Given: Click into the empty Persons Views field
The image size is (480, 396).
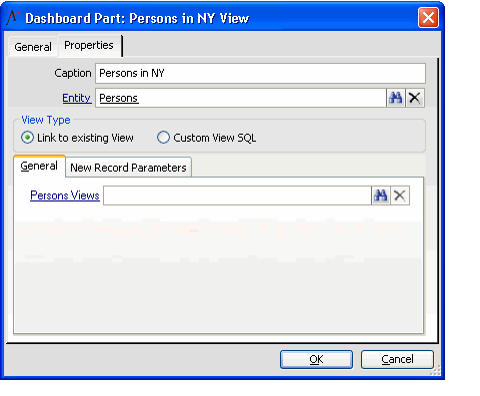Looking at the screenshot, I should pos(237,195).
